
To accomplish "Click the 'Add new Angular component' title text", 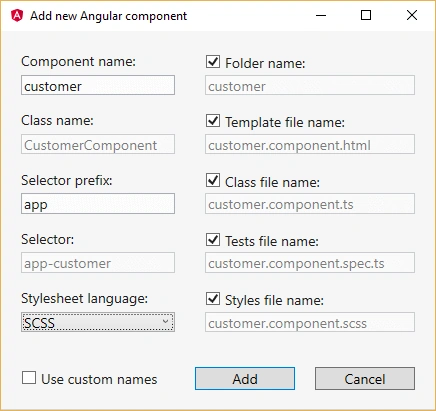I will pyautogui.click(x=108, y=16).
